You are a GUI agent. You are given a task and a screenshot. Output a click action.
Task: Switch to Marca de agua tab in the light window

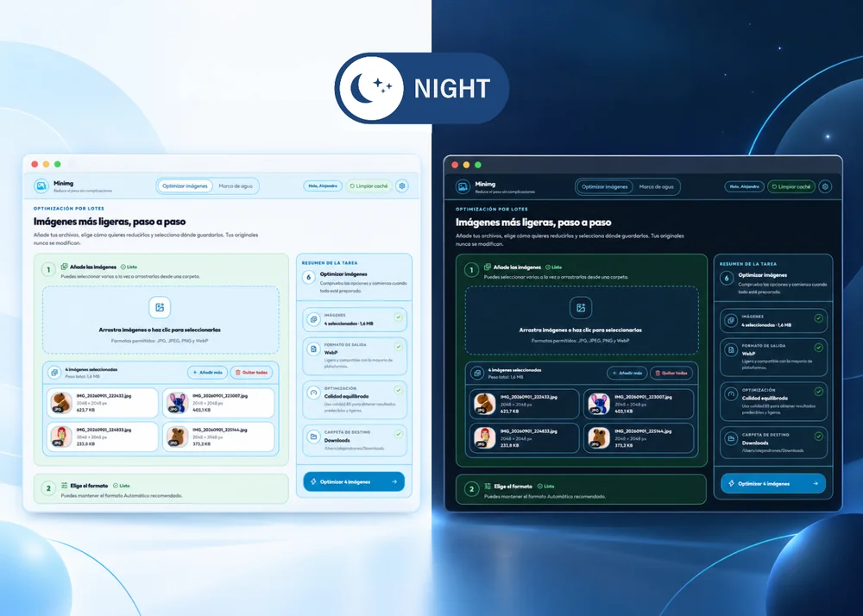click(x=236, y=185)
